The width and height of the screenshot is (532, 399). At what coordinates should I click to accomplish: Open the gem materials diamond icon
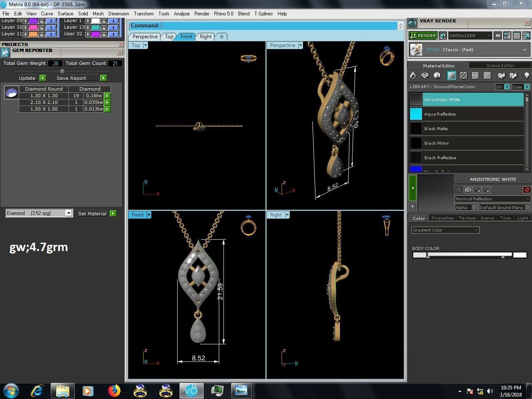(425, 76)
